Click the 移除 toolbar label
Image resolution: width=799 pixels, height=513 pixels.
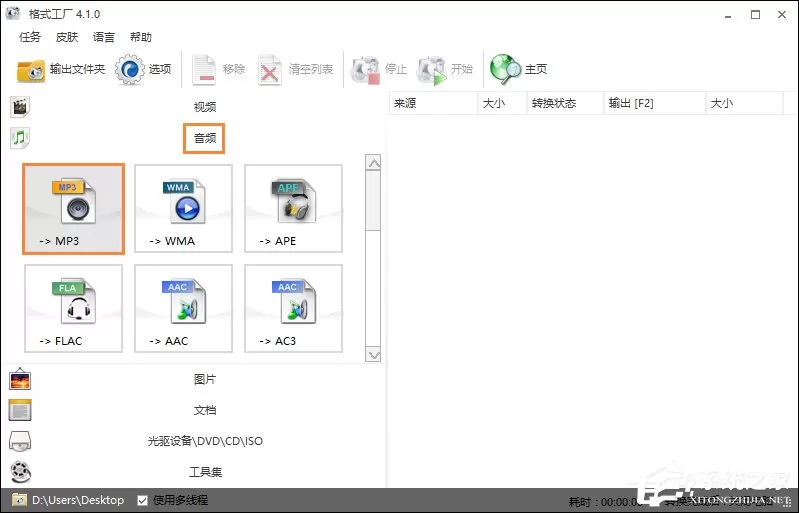pyautogui.click(x=233, y=69)
